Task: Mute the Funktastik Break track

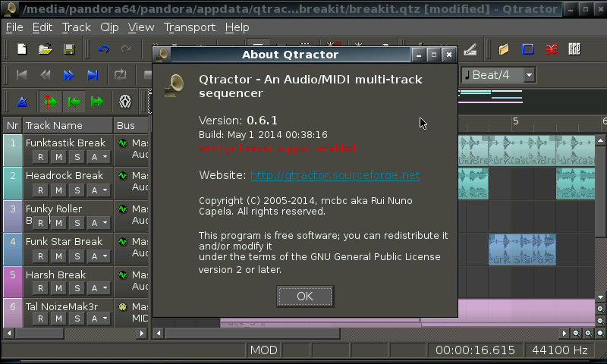Action: click(58, 157)
